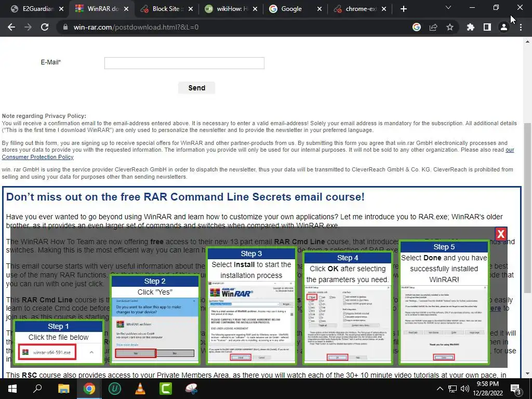
Task: Click the Step 3 Install screenshot
Action: 251,322
